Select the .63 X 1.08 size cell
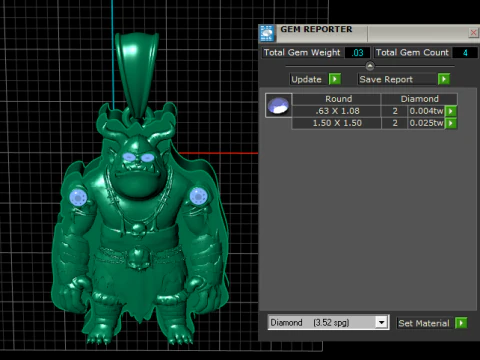The width and height of the screenshot is (480, 360). click(x=337, y=111)
